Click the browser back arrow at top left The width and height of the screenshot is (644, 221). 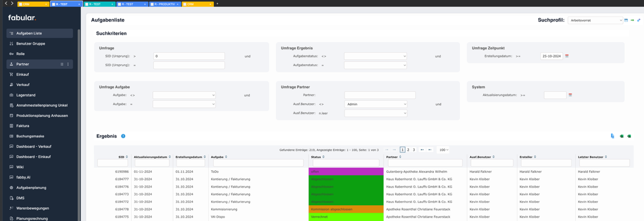click(6, 4)
